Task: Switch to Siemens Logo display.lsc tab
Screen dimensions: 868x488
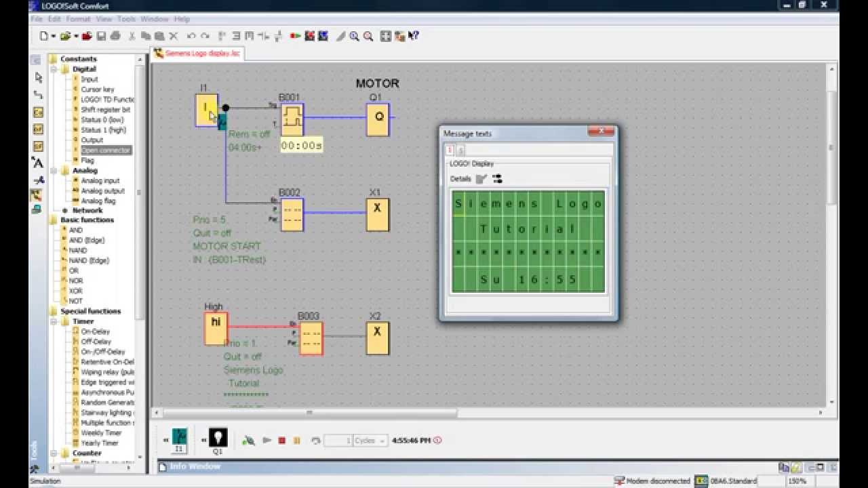Action: coord(197,53)
